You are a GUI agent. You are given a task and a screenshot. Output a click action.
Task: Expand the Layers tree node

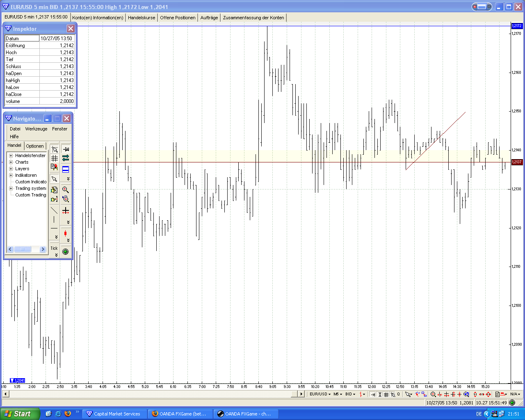tap(11, 169)
